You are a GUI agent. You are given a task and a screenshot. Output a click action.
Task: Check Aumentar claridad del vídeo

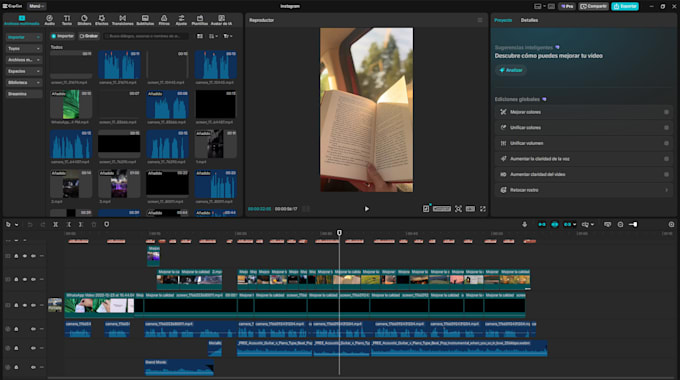[667, 174]
